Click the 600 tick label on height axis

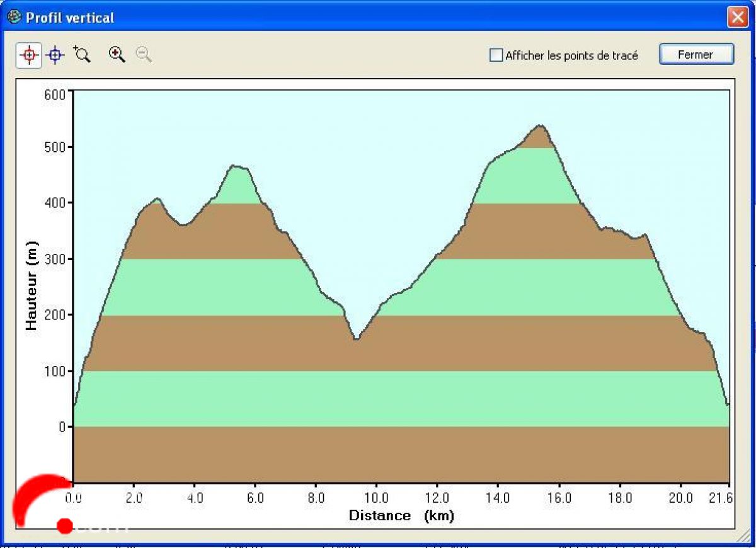point(55,94)
